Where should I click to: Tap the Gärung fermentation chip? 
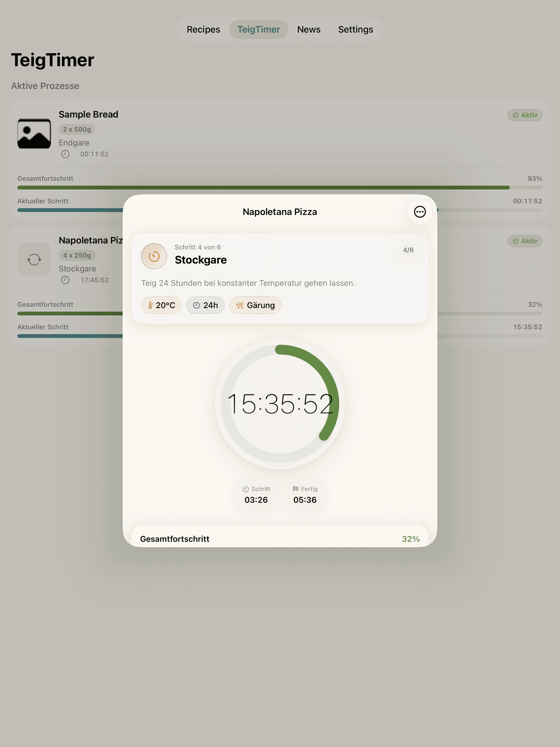(255, 305)
